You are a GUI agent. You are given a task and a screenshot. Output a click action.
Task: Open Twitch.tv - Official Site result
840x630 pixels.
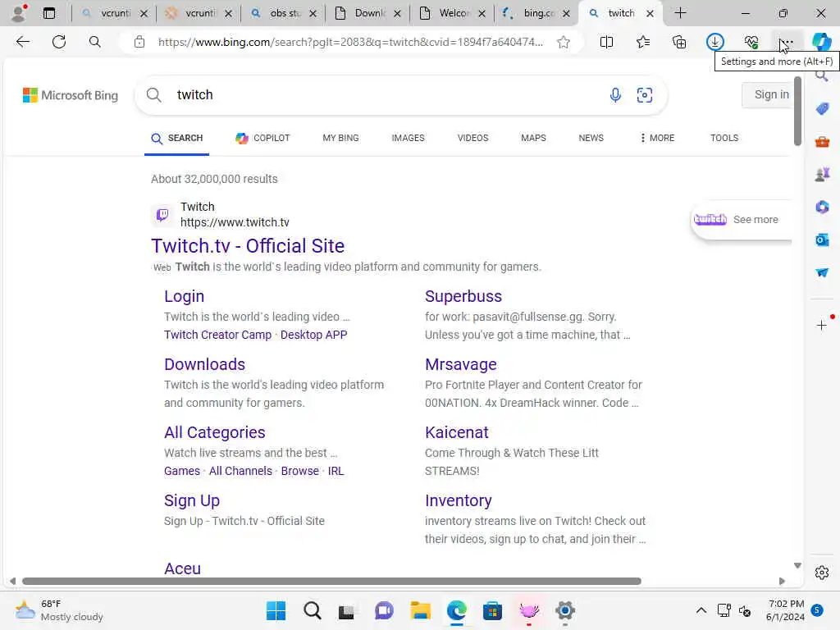[248, 246]
